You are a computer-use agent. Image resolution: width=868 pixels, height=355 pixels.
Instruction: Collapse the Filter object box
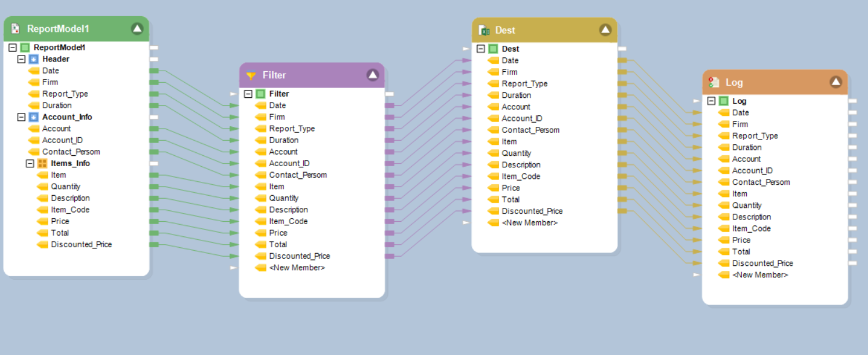(x=372, y=75)
